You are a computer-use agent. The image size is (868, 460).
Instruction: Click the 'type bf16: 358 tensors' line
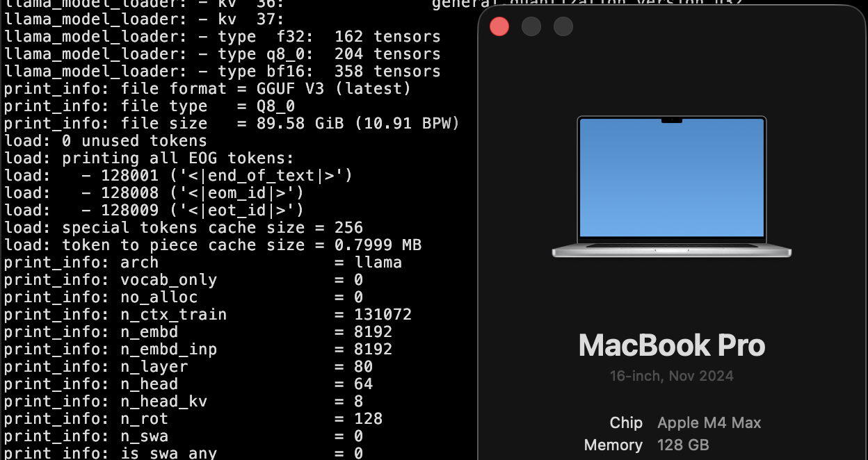223,72
